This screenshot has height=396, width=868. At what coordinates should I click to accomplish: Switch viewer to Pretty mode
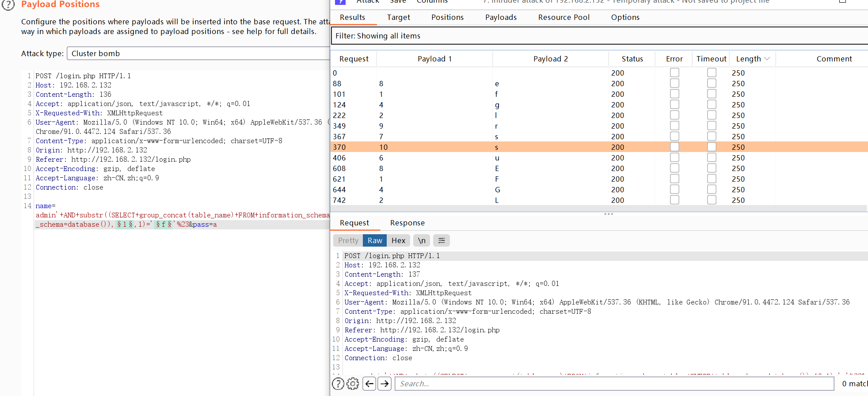point(348,240)
